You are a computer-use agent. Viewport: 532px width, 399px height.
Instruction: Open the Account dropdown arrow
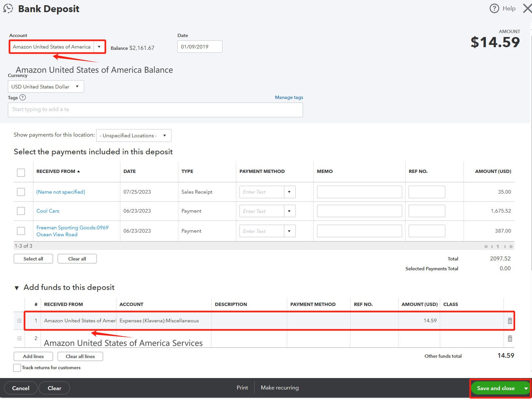point(99,47)
